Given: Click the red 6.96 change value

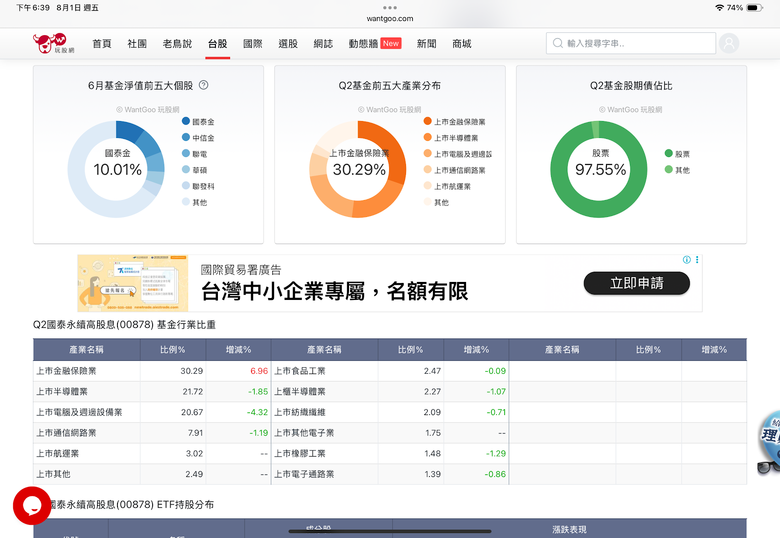Looking at the screenshot, I should point(259,371).
